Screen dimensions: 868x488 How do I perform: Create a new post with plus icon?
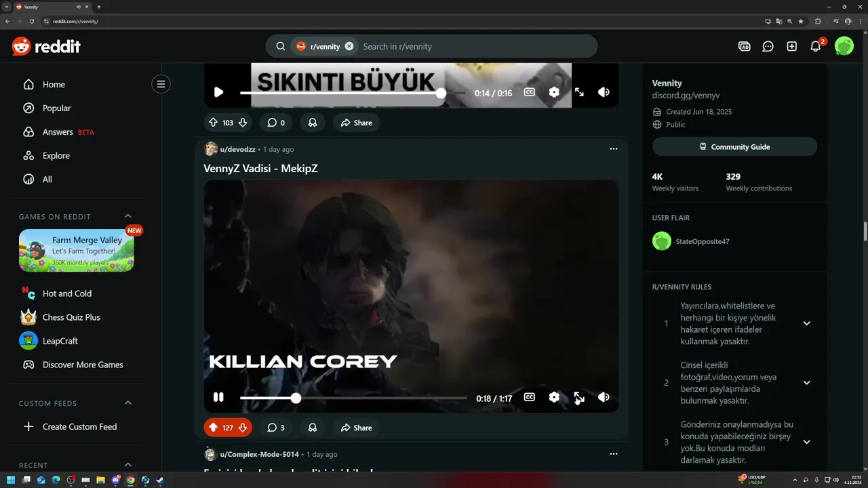(791, 46)
